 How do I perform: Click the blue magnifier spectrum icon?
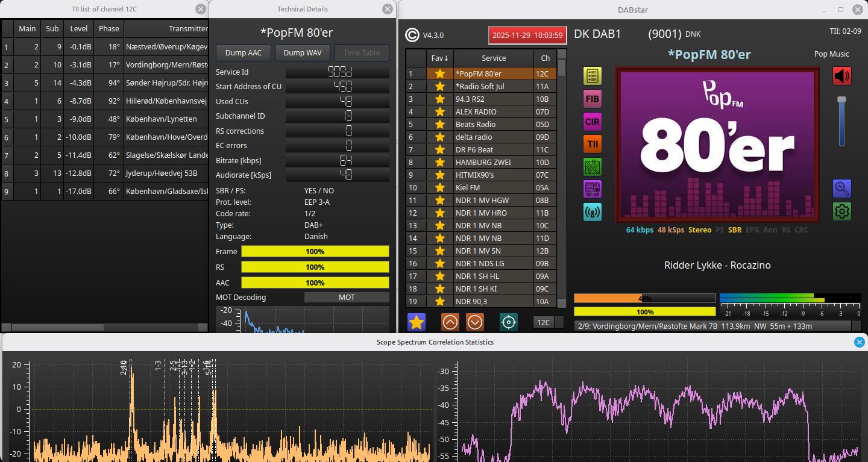pyautogui.click(x=841, y=189)
